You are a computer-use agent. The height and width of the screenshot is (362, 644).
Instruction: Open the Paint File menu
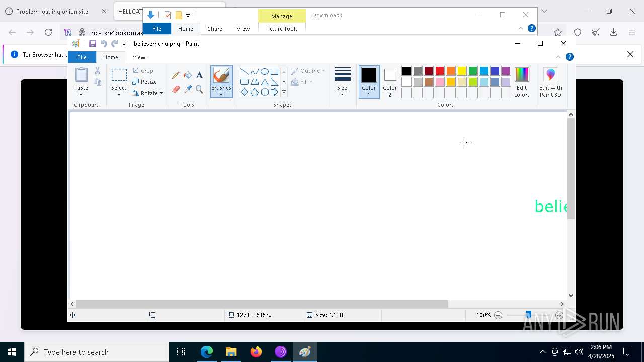(x=82, y=57)
